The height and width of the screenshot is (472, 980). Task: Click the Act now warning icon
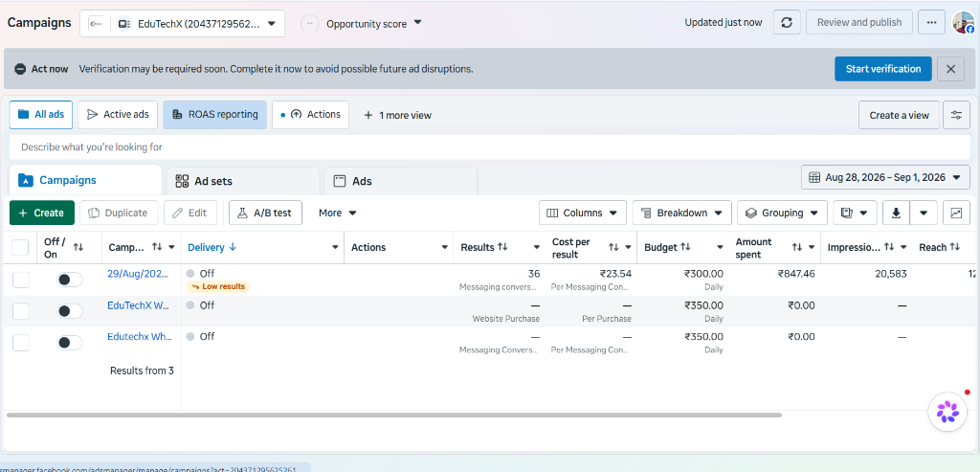click(21, 69)
